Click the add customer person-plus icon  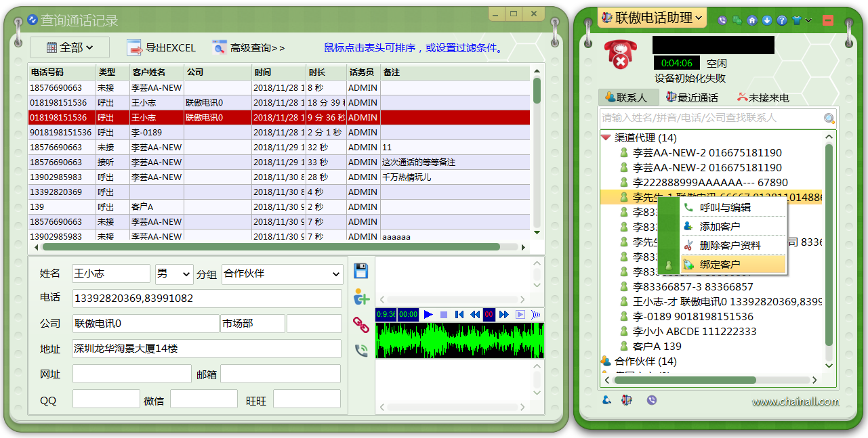point(361,297)
